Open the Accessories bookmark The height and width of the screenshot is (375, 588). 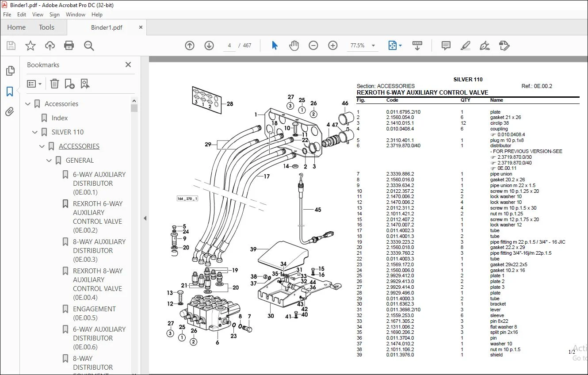(x=61, y=104)
